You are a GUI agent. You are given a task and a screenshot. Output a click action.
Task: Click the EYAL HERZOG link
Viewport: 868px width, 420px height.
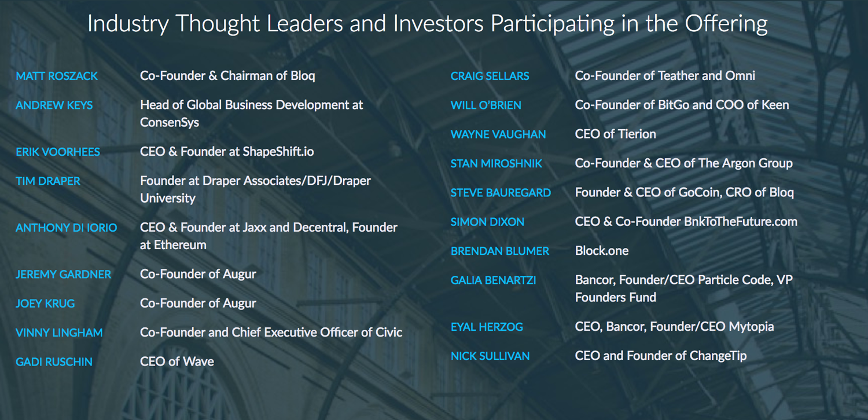click(487, 327)
